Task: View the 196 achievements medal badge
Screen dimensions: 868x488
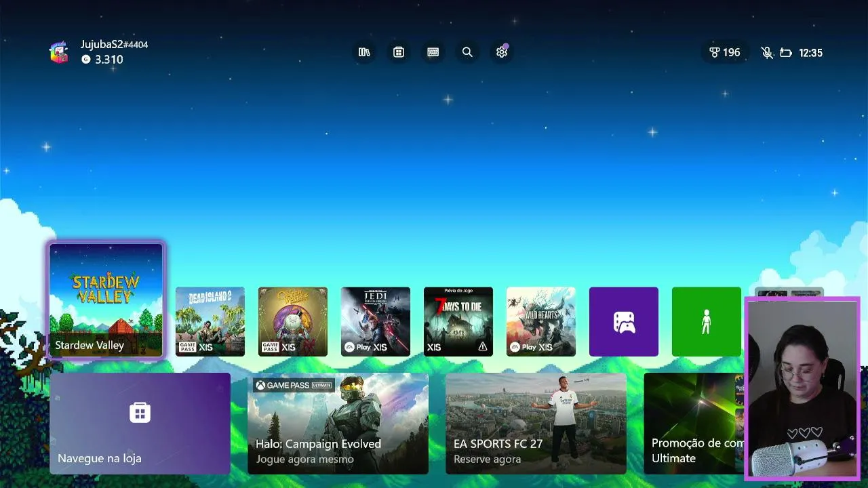Action: (x=725, y=52)
